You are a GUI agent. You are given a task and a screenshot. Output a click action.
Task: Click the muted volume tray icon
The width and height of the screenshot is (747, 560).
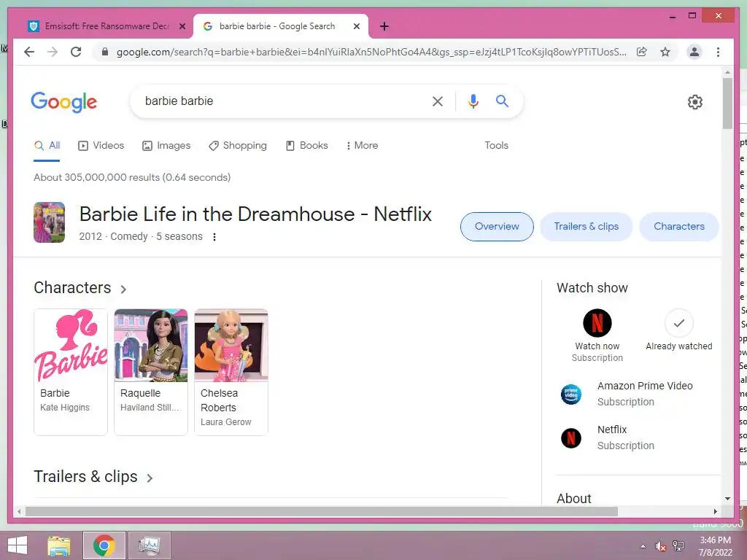coord(660,546)
